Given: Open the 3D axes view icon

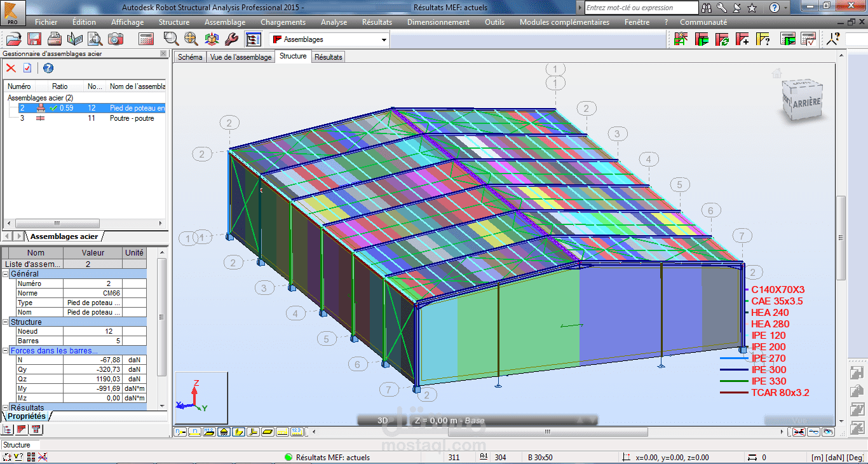Looking at the screenshot, I should 212,39.
